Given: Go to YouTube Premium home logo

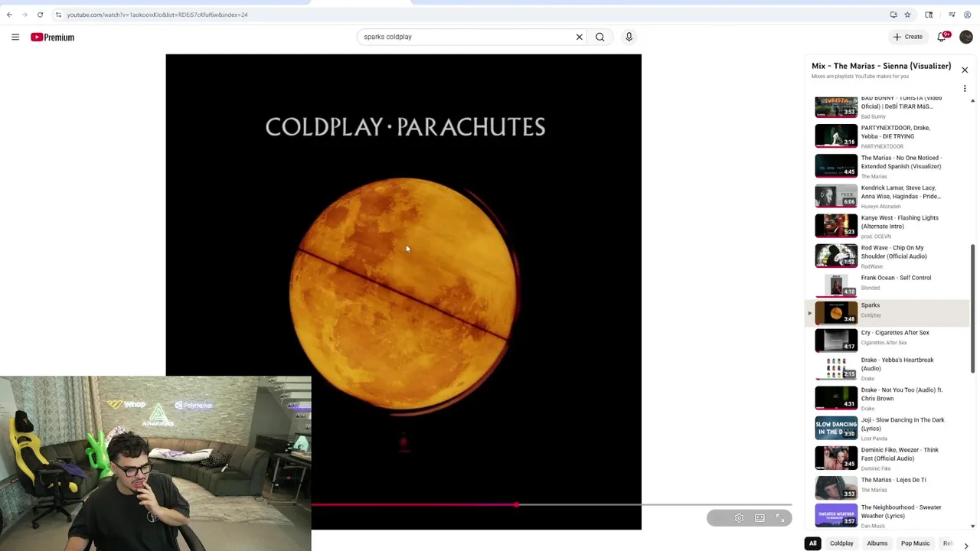Looking at the screenshot, I should pyautogui.click(x=52, y=37).
